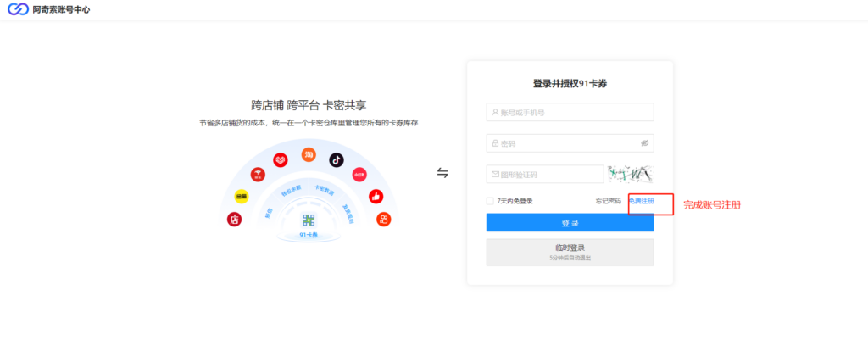Click the 钱包余额 label in diagram
This screenshot has width=868, height=340.
coord(291,191)
